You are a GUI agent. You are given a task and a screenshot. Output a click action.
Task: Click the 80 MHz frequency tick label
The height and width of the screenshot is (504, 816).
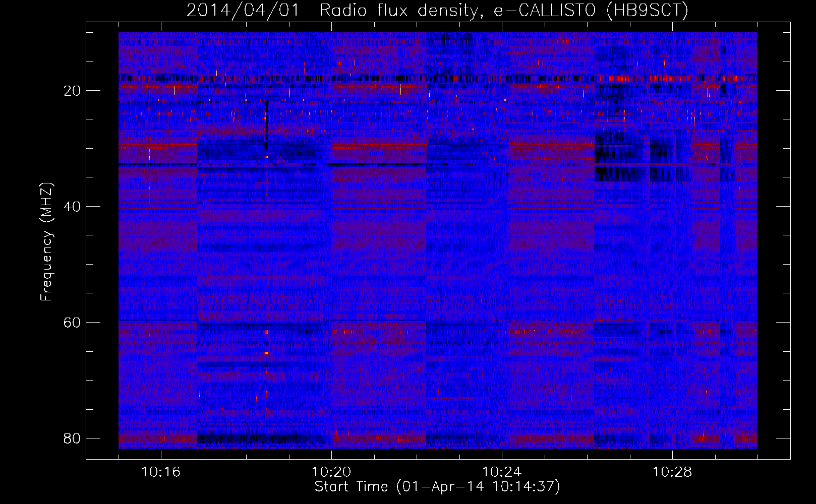(72, 438)
